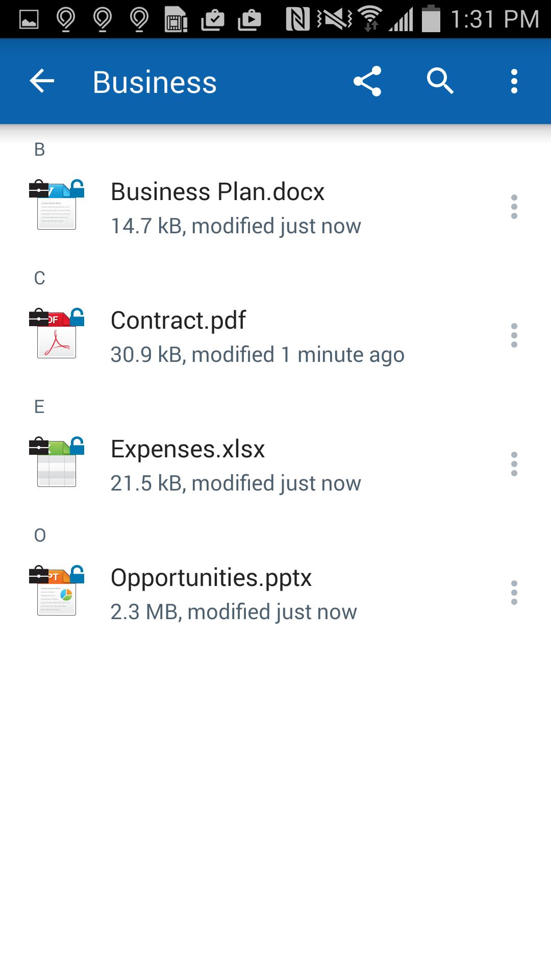Image resolution: width=551 pixels, height=980 pixels.
Task: Show more options for Opportunities.pptx
Action: pos(514,593)
